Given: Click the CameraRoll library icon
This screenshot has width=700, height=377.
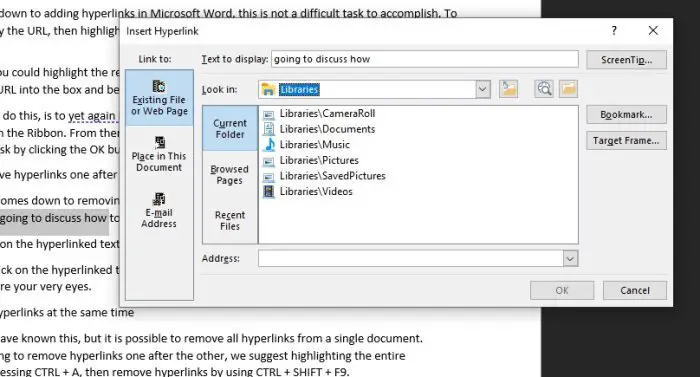Looking at the screenshot, I should click(x=269, y=114).
